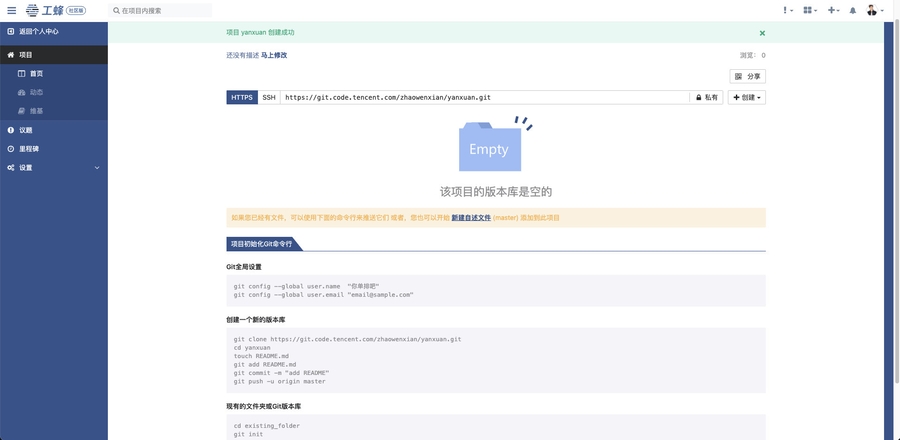Dismiss the project created success banner
900x440 pixels.
762,33
